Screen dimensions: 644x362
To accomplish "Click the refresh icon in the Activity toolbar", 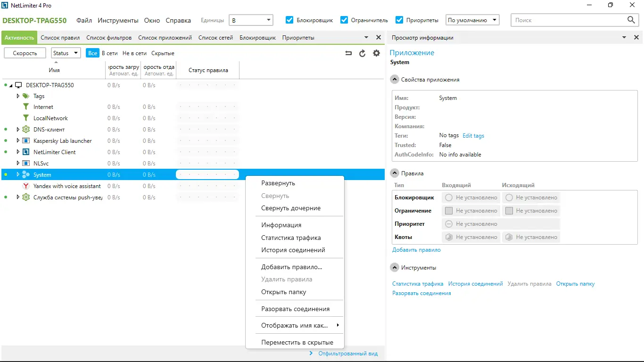I will tap(362, 53).
